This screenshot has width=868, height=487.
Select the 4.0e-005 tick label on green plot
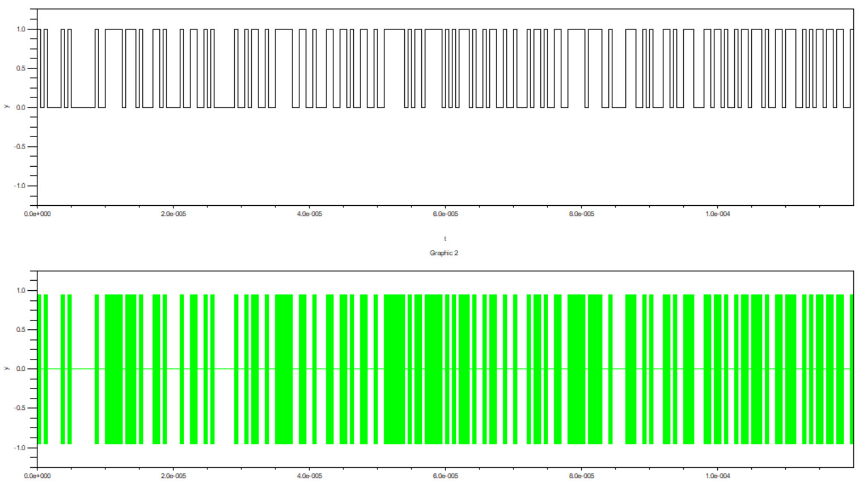309,476
